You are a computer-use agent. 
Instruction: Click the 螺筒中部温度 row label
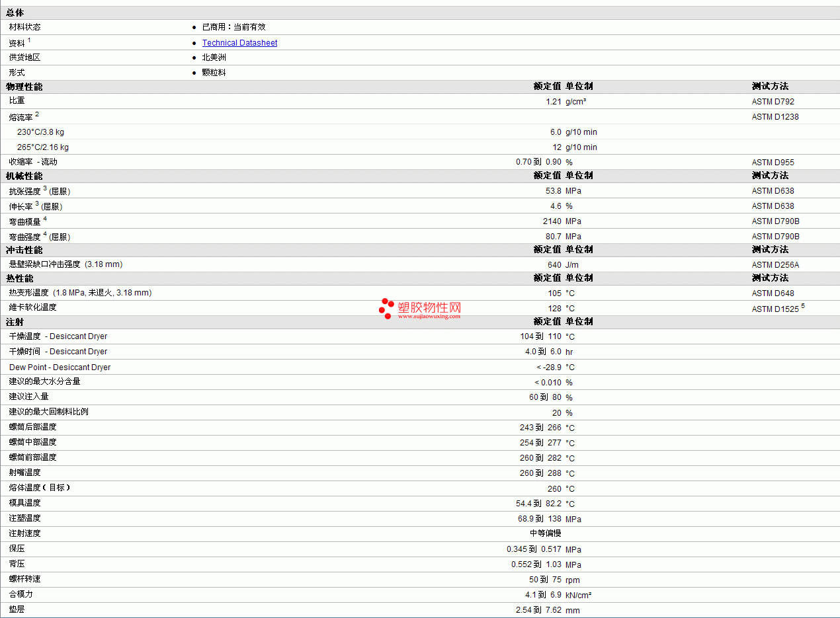coord(32,442)
